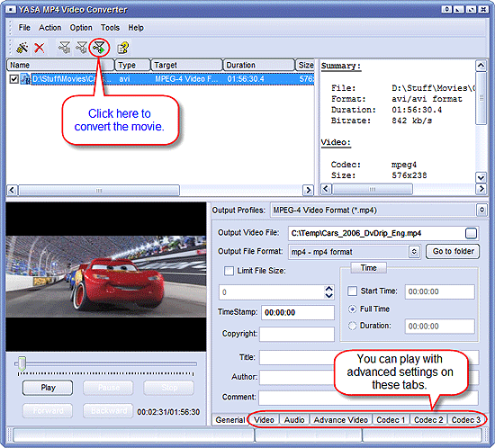Click the video seek slider handle
Image resolution: width=495 pixels, height=448 pixels.
pyautogui.click(x=22, y=363)
